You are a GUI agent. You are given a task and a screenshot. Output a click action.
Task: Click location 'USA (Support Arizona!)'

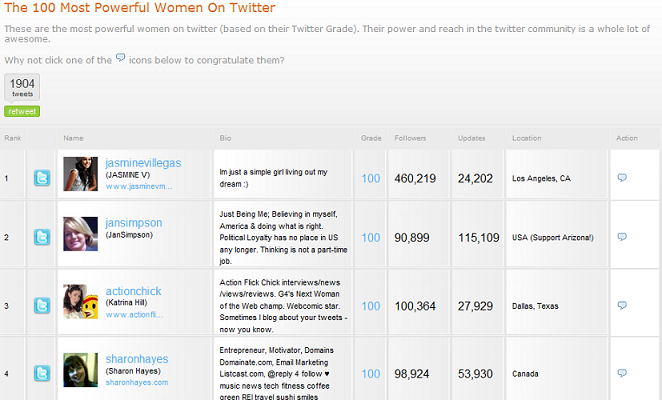point(553,238)
